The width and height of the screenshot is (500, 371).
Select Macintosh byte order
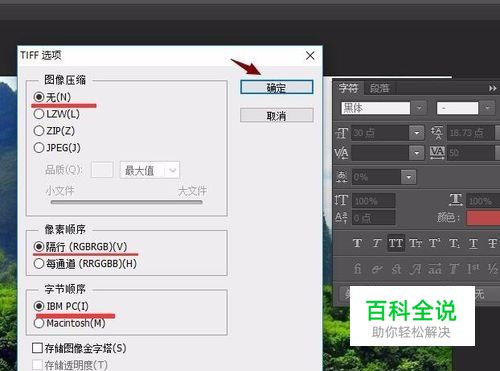(69, 323)
